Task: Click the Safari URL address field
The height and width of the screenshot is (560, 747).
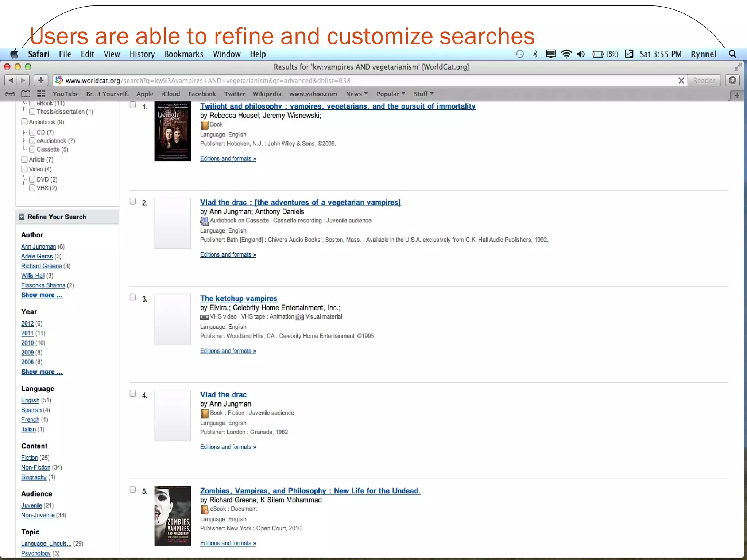Action: coord(370,81)
